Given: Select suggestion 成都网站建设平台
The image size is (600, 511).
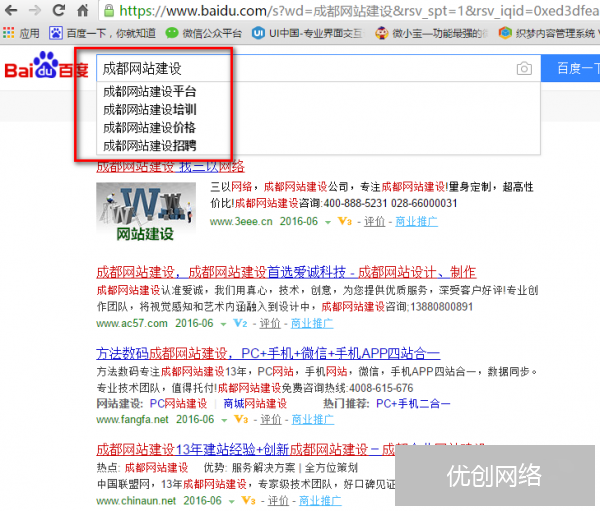Looking at the screenshot, I should (150, 91).
